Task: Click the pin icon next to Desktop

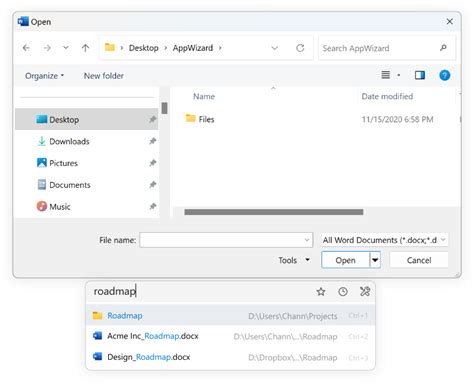Action: pyautogui.click(x=152, y=119)
